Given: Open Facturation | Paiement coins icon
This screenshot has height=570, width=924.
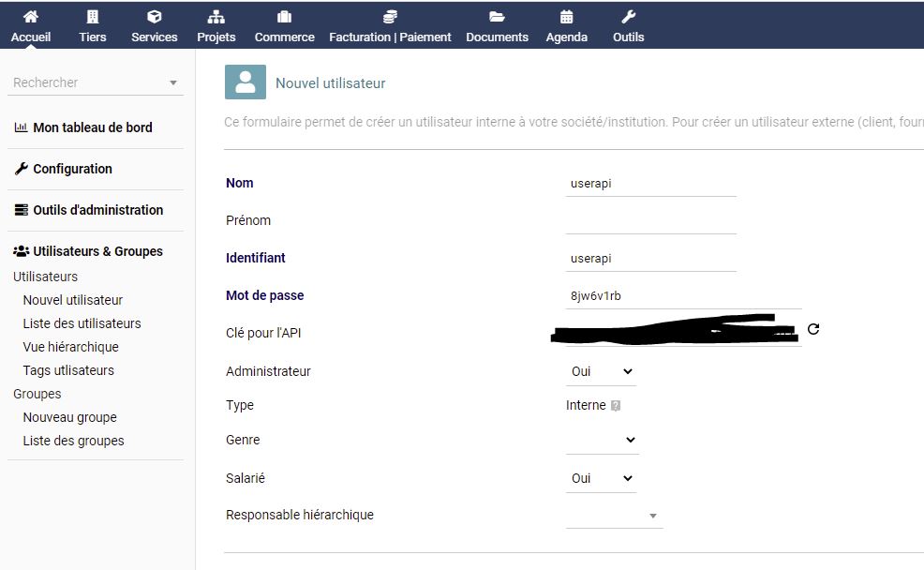Looking at the screenshot, I should (390, 17).
